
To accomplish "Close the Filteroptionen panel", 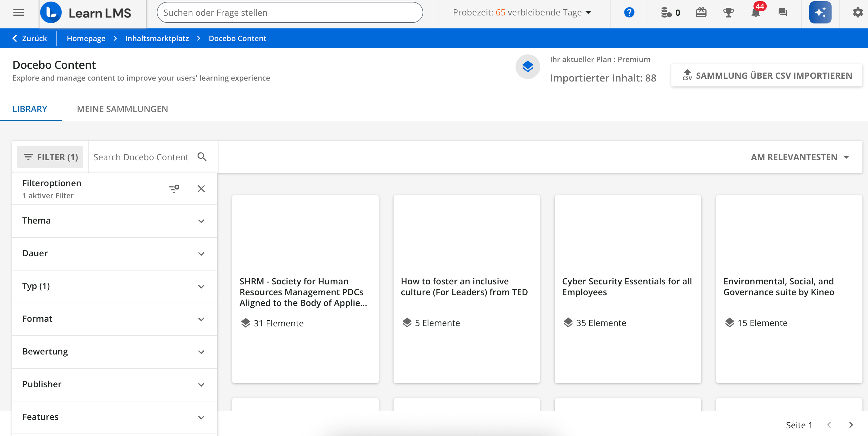I will point(201,188).
